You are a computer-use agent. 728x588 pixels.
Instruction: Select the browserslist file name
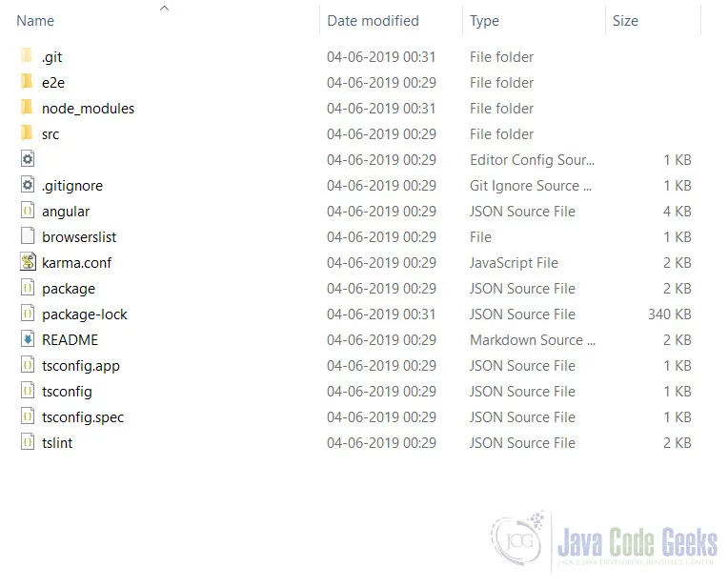(79, 237)
